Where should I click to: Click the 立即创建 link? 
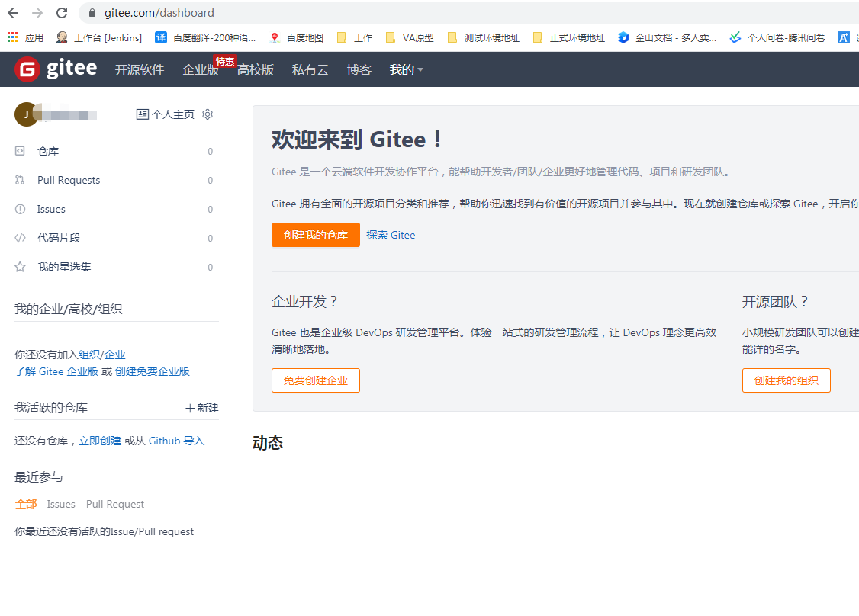click(100, 441)
